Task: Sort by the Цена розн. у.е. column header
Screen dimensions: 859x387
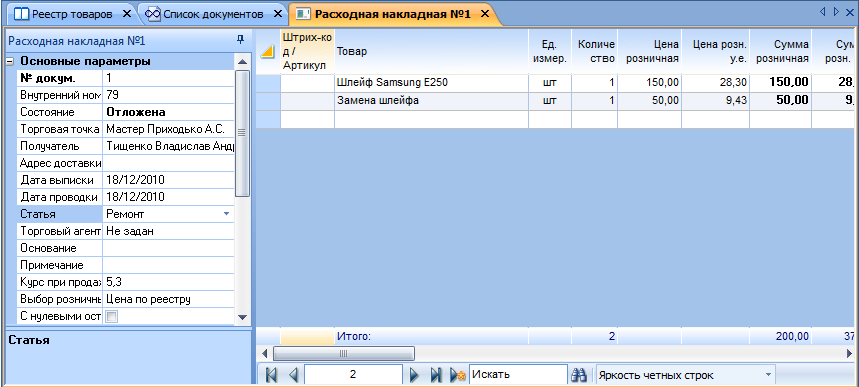Action: [x=715, y=51]
